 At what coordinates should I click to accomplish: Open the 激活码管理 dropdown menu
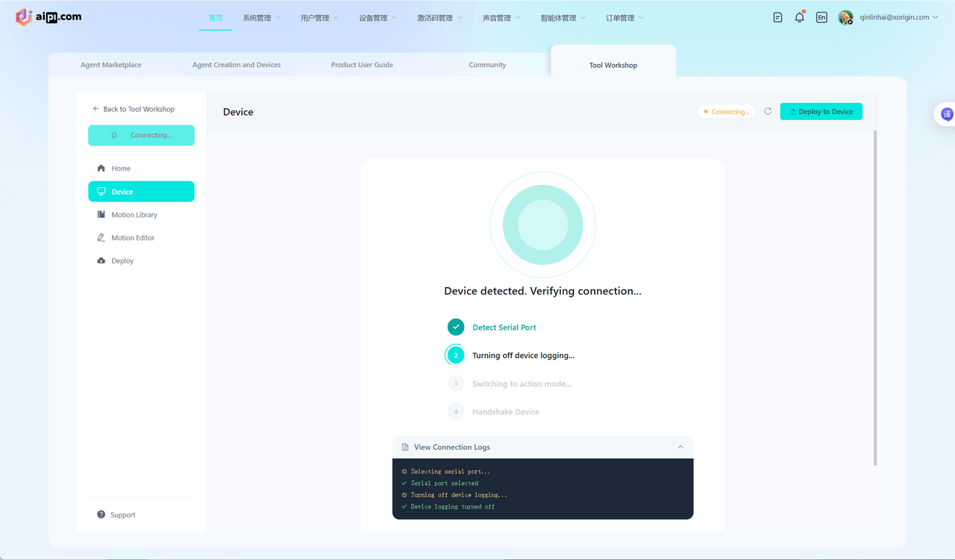tap(439, 18)
